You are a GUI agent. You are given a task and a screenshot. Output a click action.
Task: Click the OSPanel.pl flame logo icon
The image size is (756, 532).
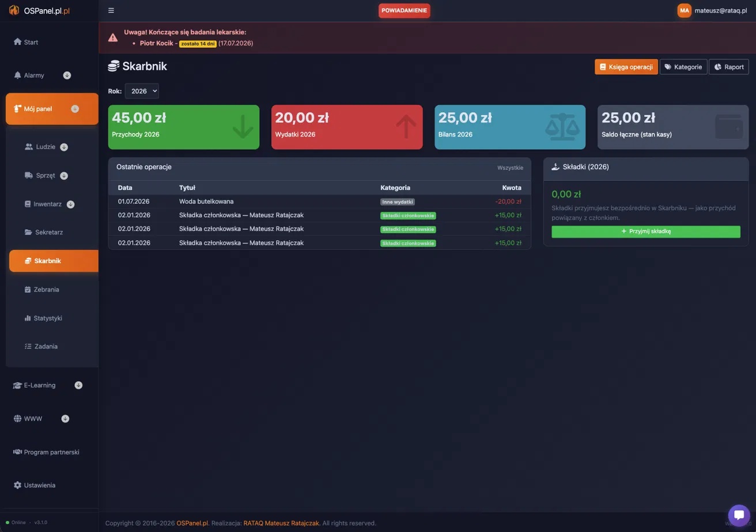click(14, 10)
